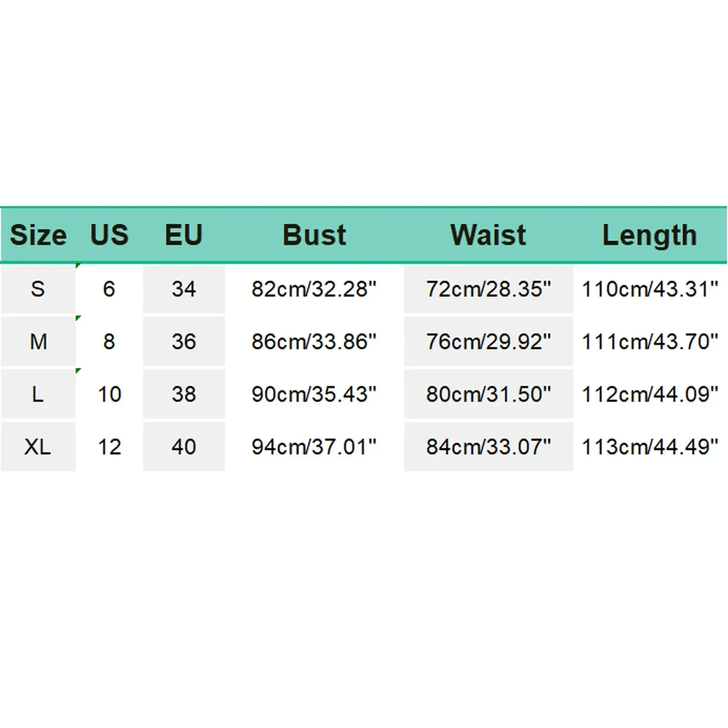Screen dimensions: 728x728
Task: Select the 112cm/44.09" length value
Action: (650, 394)
